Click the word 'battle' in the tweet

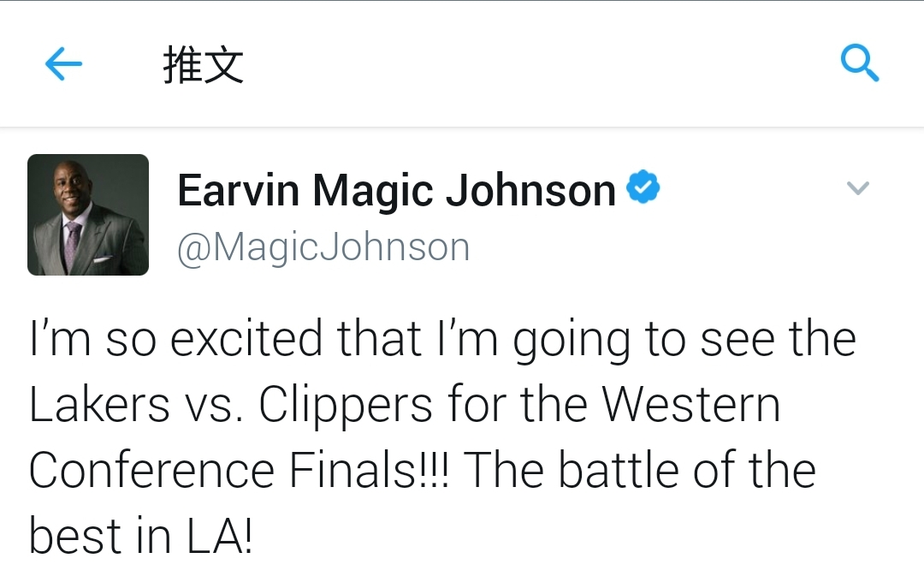point(619,470)
